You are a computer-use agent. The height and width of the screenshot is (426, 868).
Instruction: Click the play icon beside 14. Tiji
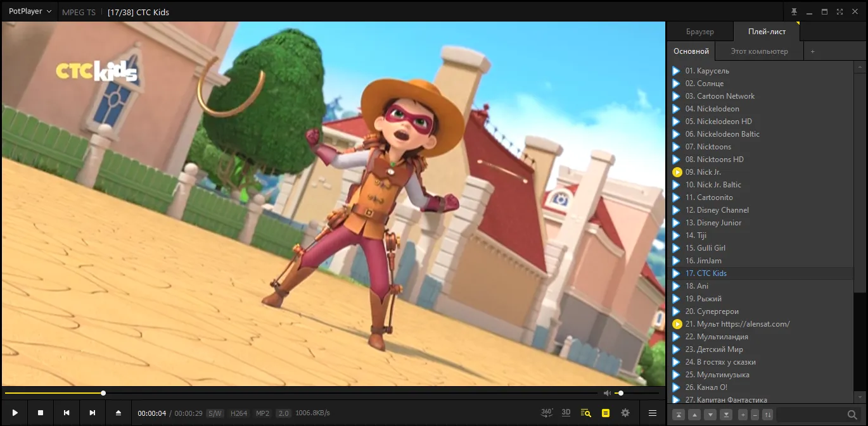[676, 235]
